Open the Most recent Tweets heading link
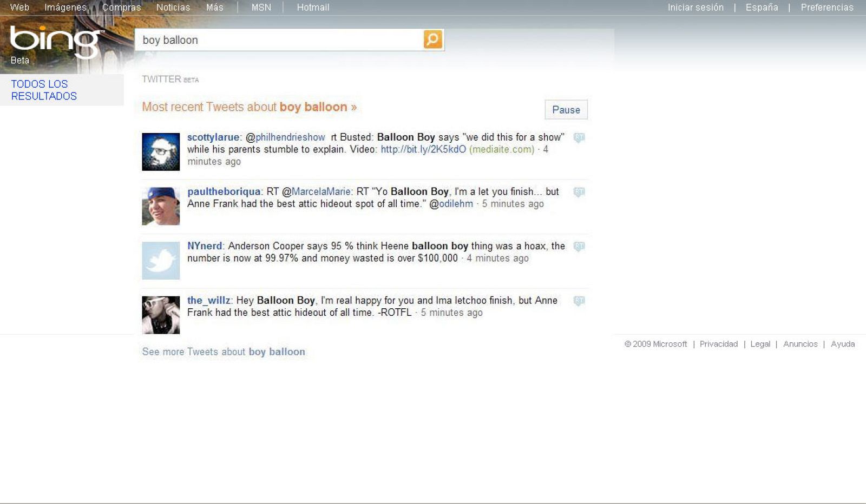 click(x=249, y=107)
